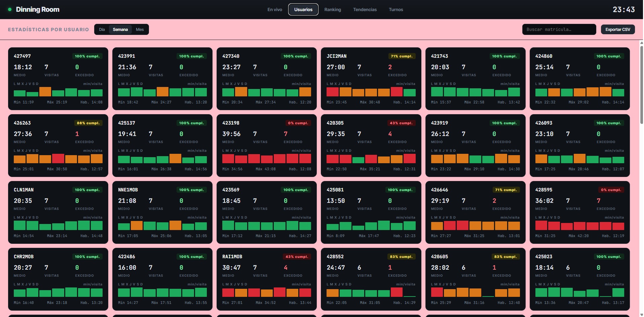Click the Buscar matrícula search field

click(x=559, y=30)
